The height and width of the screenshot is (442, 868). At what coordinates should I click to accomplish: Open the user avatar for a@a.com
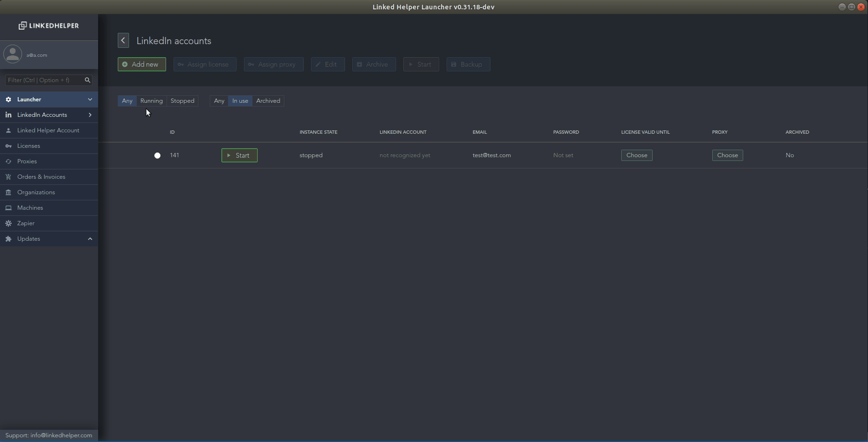[13, 54]
